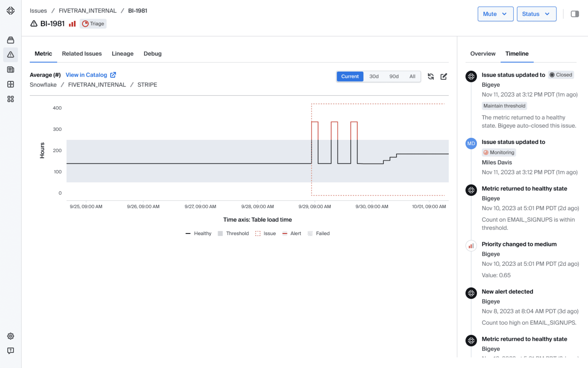Click 'Value: 0.65' text

496,275
